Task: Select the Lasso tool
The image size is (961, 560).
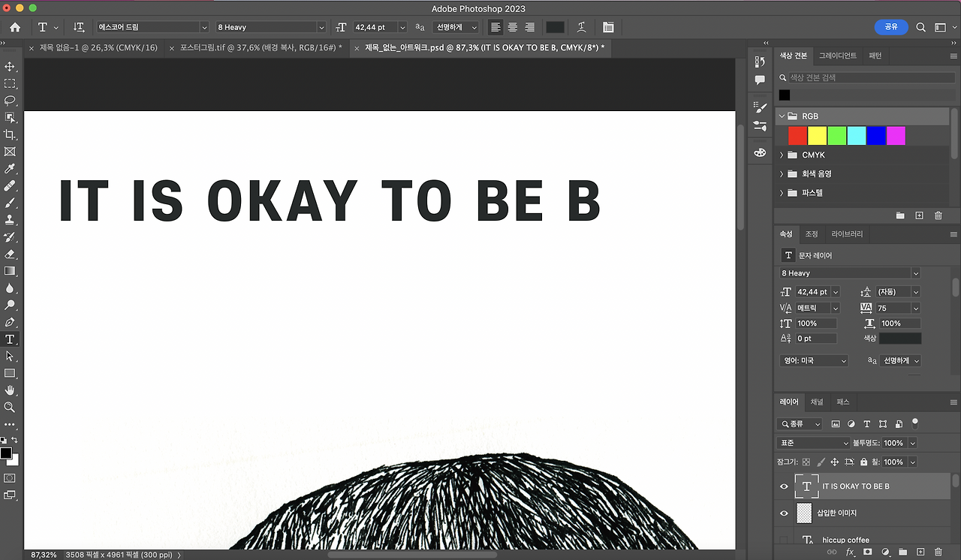Action: click(10, 101)
